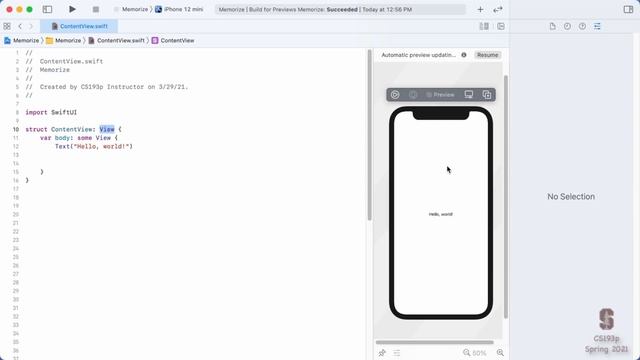Click the build status activity bar
Image resolution: width=640 pixels, height=360 pixels.
(340, 9)
